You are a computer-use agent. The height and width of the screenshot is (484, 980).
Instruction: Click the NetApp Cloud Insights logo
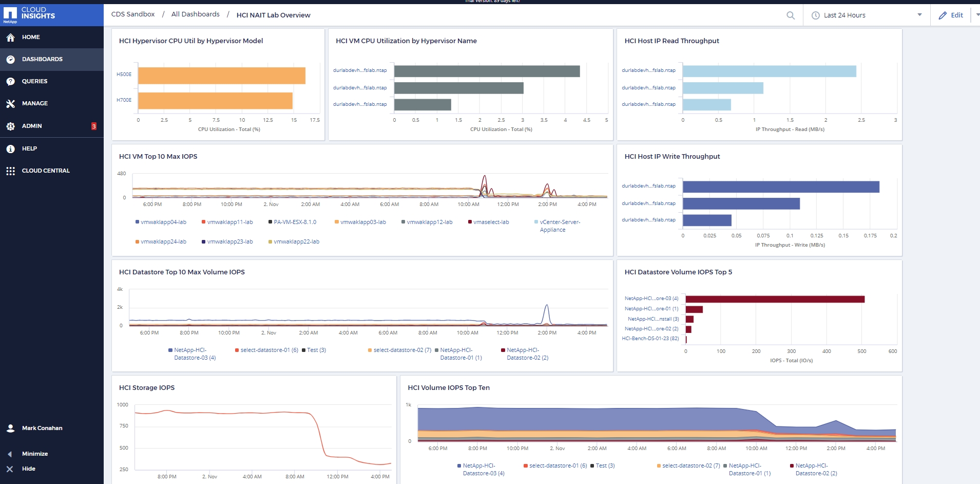pyautogui.click(x=29, y=14)
